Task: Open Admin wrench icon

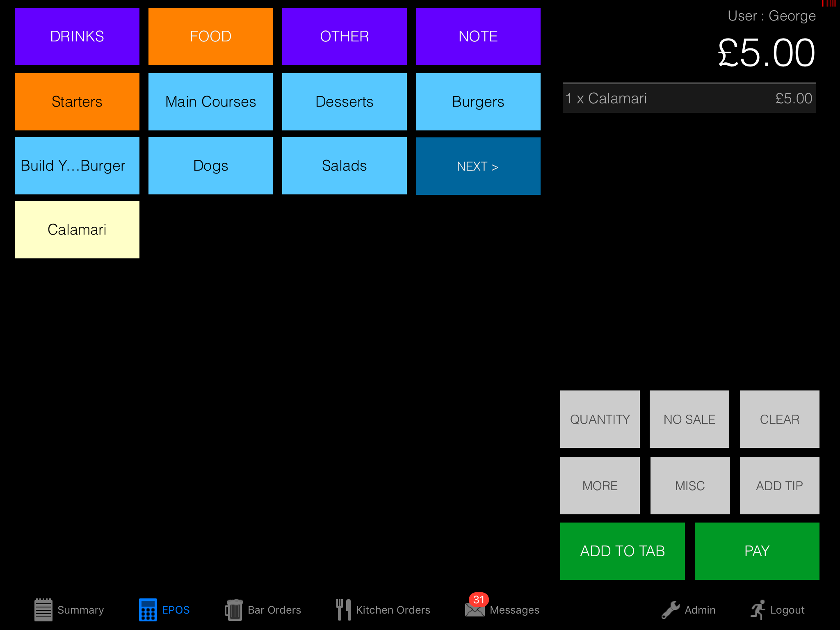Action: (671, 610)
